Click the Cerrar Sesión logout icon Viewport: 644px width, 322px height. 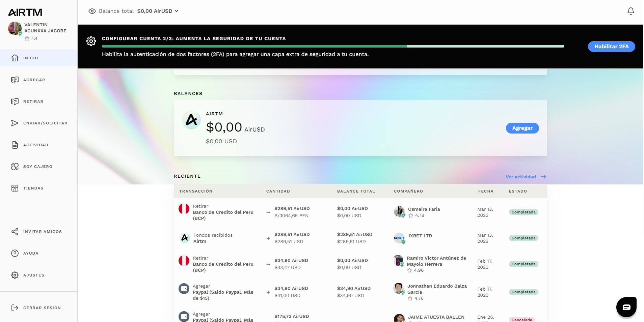tap(15, 308)
